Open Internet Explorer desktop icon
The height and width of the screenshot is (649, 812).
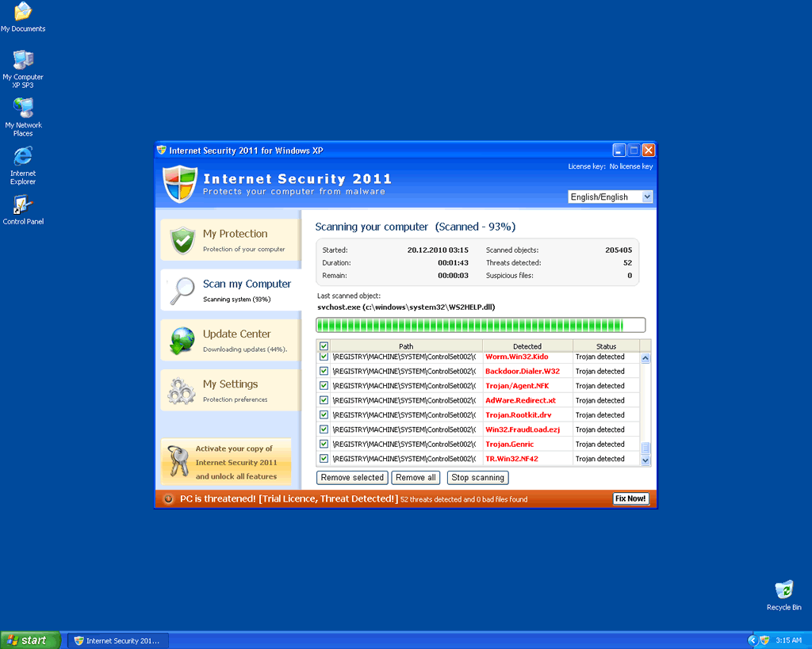click(x=23, y=156)
